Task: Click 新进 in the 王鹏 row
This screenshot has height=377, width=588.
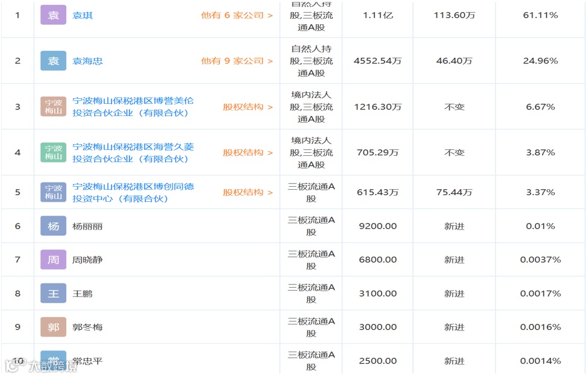Action: (x=454, y=294)
